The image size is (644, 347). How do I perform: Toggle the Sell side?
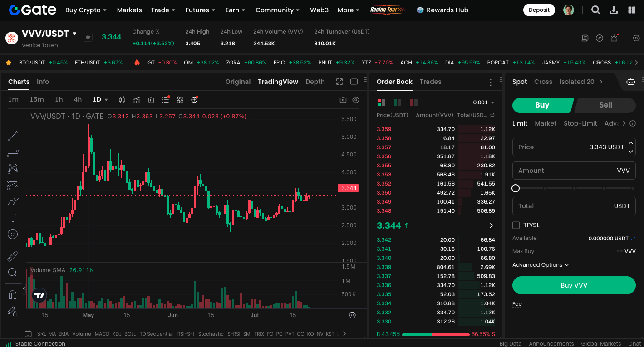pos(605,105)
